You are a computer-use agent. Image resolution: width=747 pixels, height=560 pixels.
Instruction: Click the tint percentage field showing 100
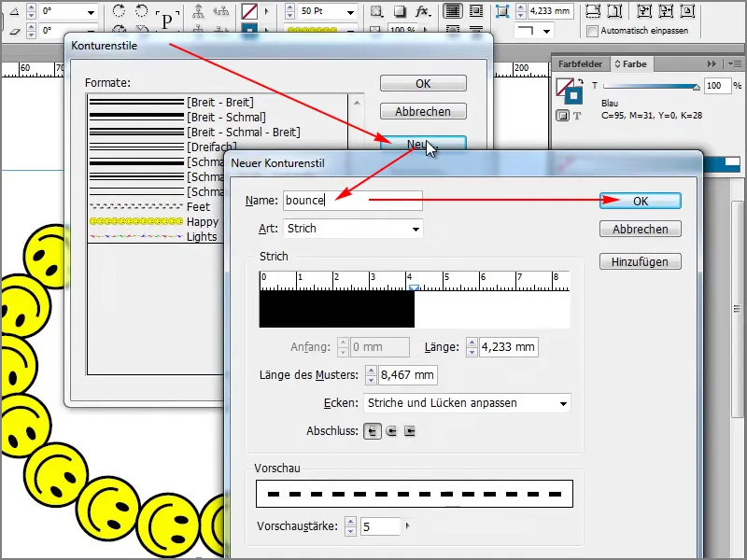click(x=718, y=86)
